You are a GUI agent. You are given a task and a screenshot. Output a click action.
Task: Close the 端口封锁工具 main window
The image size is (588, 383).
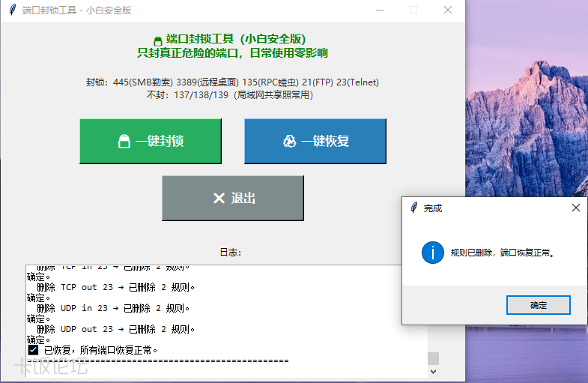pos(448,10)
